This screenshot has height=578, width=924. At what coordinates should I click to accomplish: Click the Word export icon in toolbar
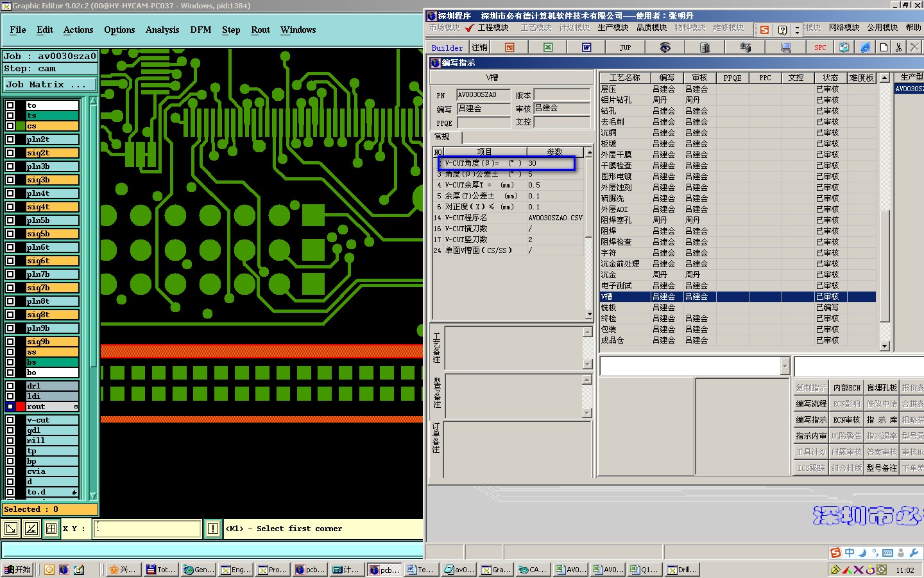(x=586, y=48)
